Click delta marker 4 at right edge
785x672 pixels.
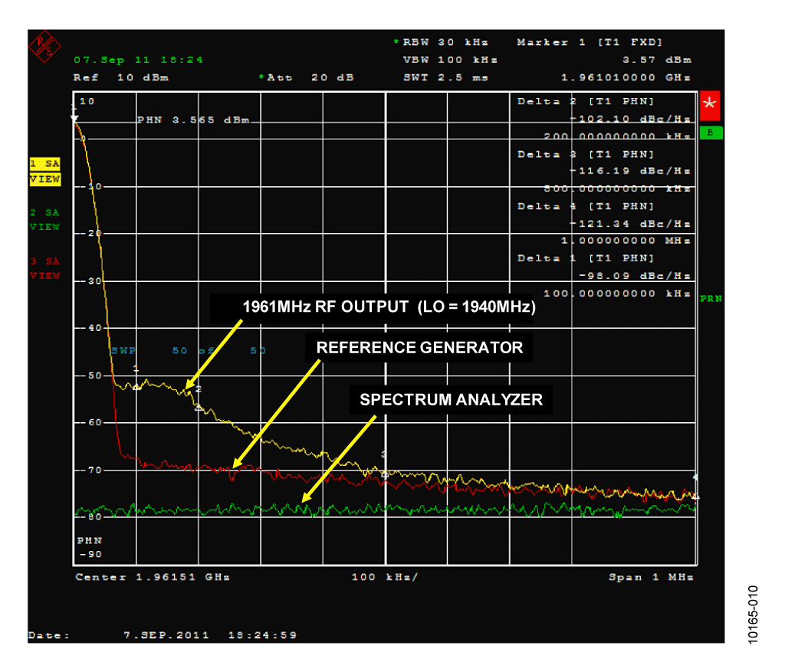click(695, 497)
